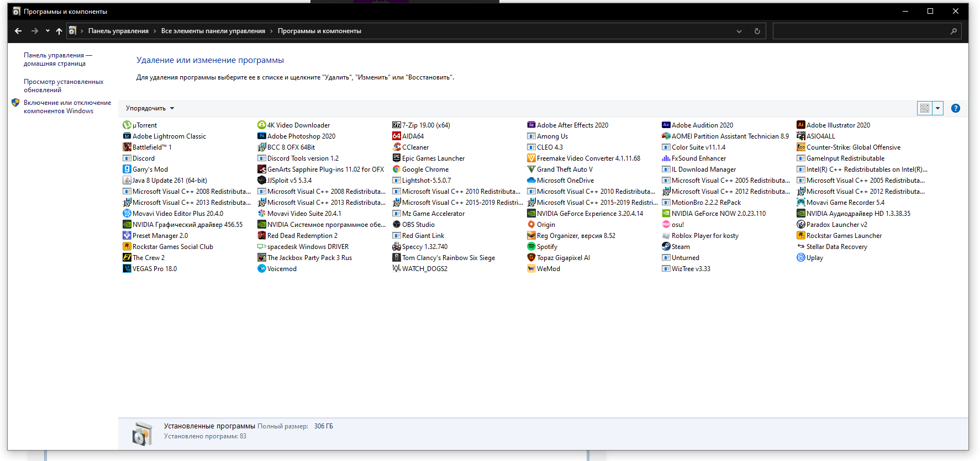Viewport: 980px width, 461px height.
Task: Select FxSound Enhancer entry
Action: click(694, 158)
